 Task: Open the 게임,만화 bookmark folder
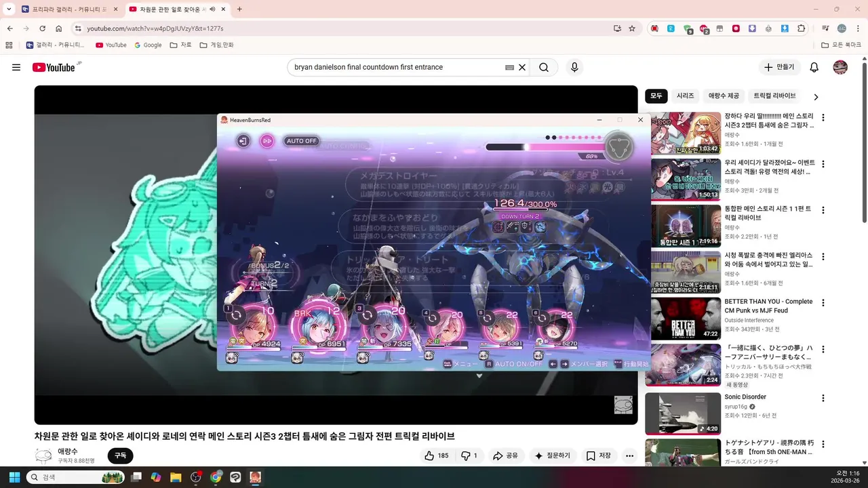217,45
